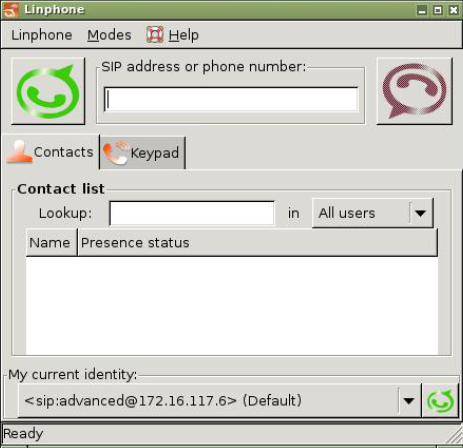
Task: Switch to the Contacts tab
Action: coord(50,152)
